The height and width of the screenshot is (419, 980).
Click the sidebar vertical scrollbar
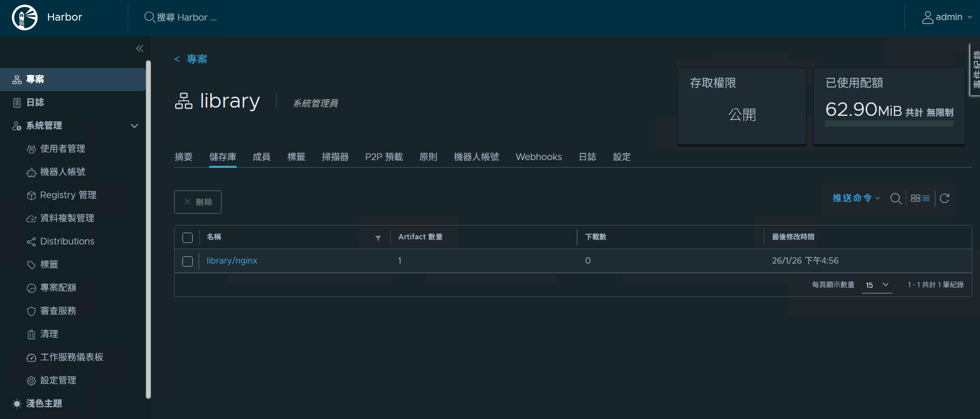click(148, 230)
